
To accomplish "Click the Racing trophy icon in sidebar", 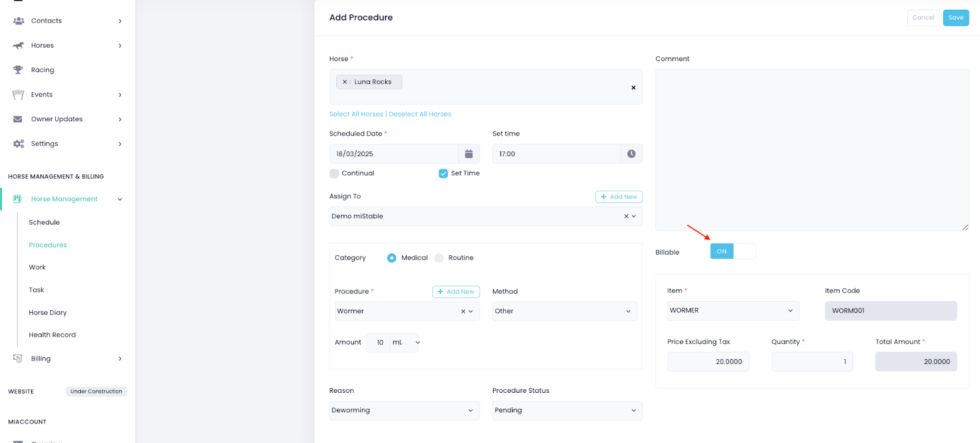I will click(18, 70).
